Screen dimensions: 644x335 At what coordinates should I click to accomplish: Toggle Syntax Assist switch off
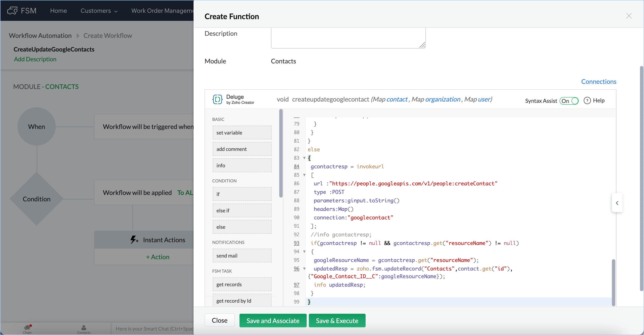569,101
